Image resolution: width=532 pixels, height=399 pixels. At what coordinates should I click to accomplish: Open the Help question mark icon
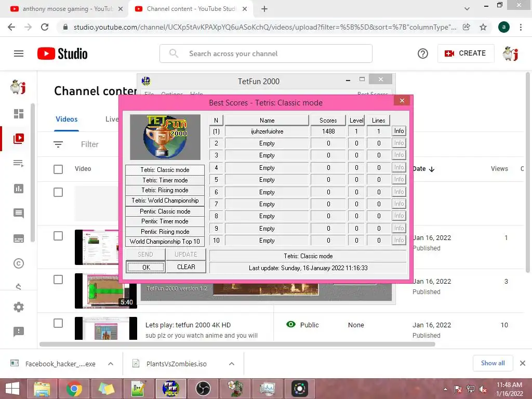(x=423, y=54)
